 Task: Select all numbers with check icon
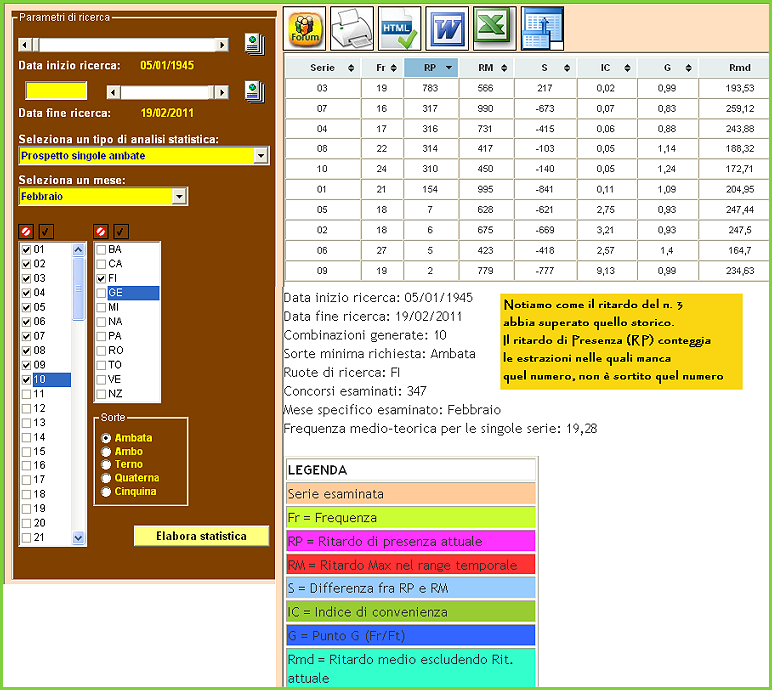coord(46,231)
